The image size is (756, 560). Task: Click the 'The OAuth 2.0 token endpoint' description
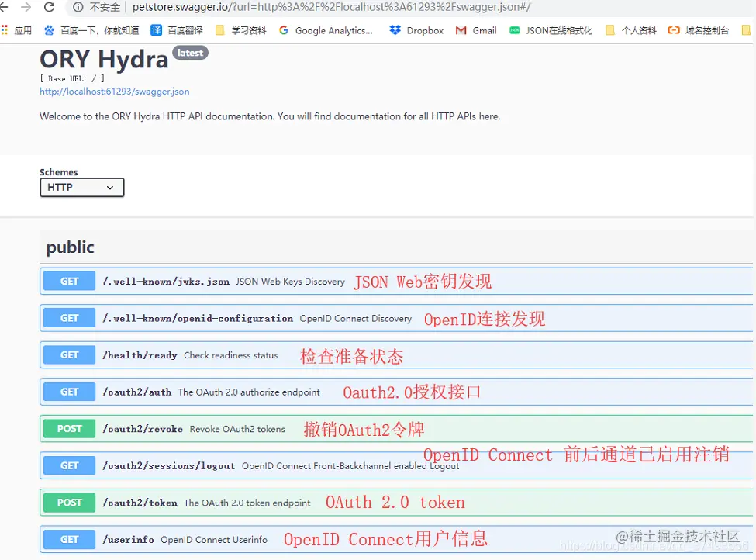pos(247,503)
